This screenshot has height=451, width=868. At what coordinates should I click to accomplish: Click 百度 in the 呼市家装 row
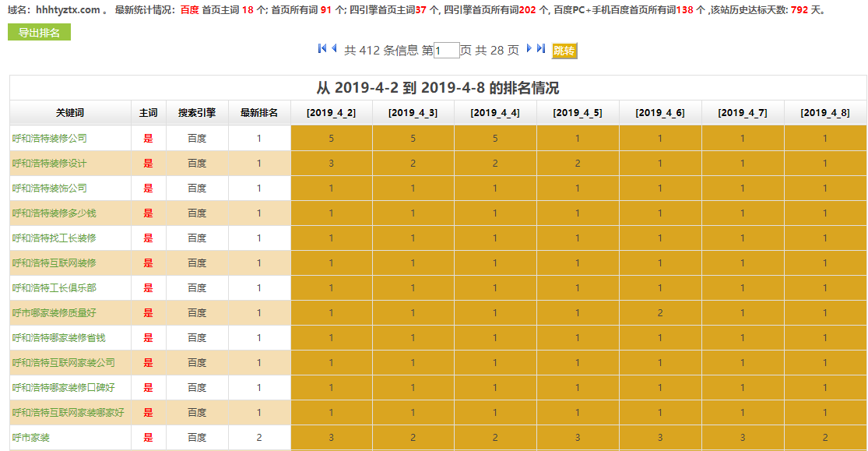(196, 437)
